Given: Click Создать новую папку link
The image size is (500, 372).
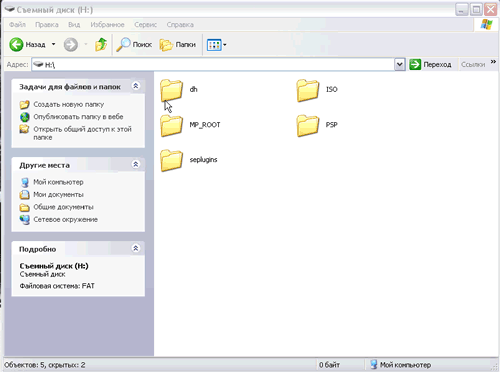Looking at the screenshot, I should (x=69, y=104).
